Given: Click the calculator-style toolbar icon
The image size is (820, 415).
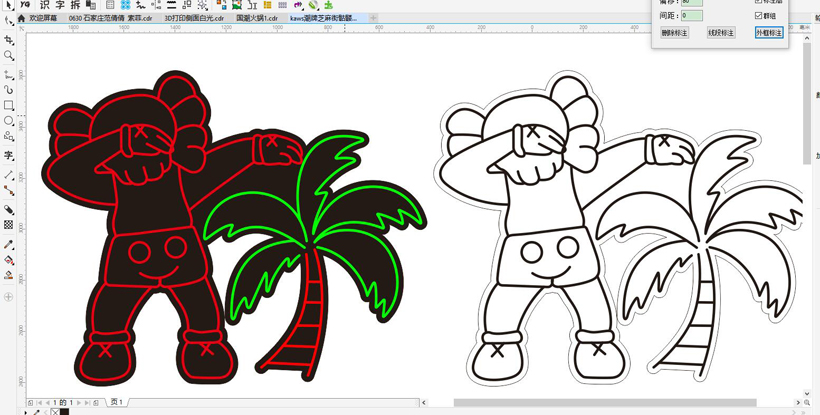Looking at the screenshot, I should [110, 5].
